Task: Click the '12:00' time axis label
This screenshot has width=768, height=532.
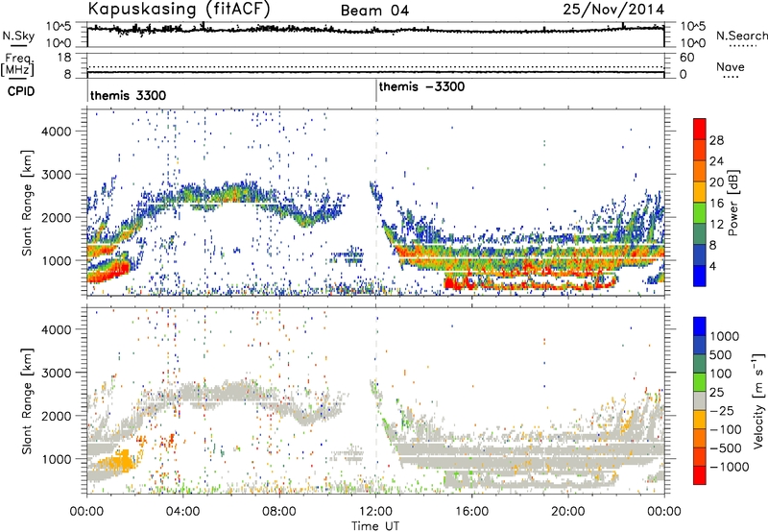Action: [x=375, y=512]
